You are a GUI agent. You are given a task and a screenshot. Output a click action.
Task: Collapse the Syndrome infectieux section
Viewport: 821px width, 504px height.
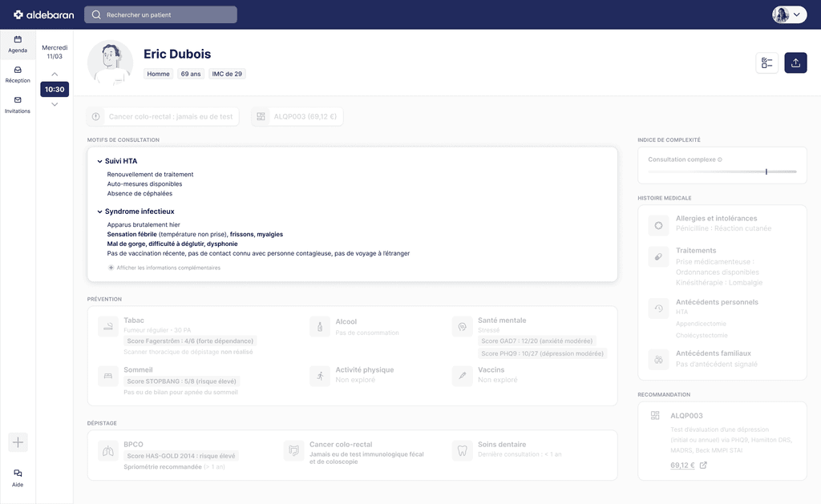(x=99, y=211)
